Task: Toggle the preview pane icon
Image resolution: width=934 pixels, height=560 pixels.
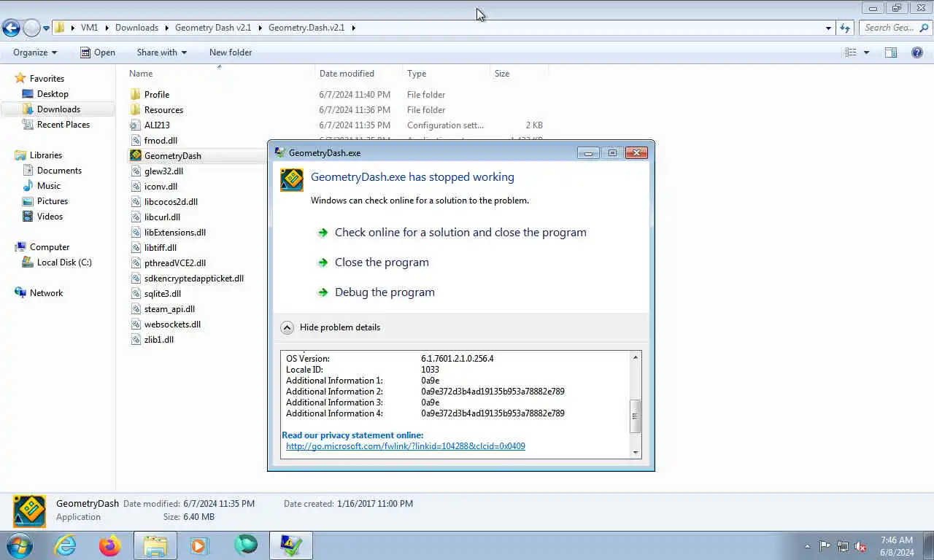Action: tap(891, 52)
